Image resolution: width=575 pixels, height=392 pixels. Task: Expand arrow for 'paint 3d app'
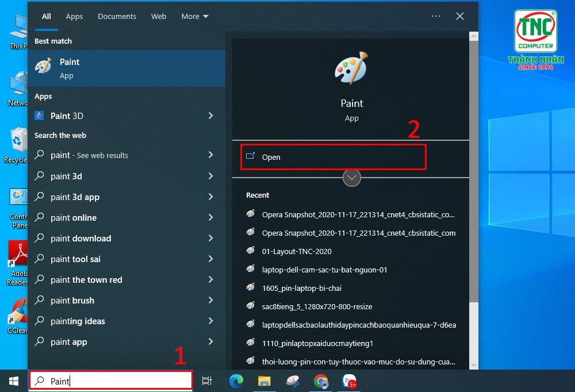coord(210,197)
